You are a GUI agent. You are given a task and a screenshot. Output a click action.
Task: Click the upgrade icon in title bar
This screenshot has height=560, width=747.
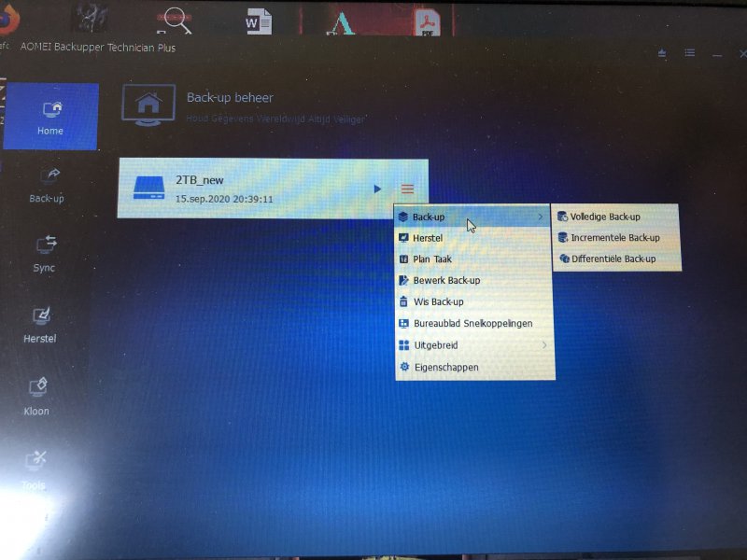662,53
